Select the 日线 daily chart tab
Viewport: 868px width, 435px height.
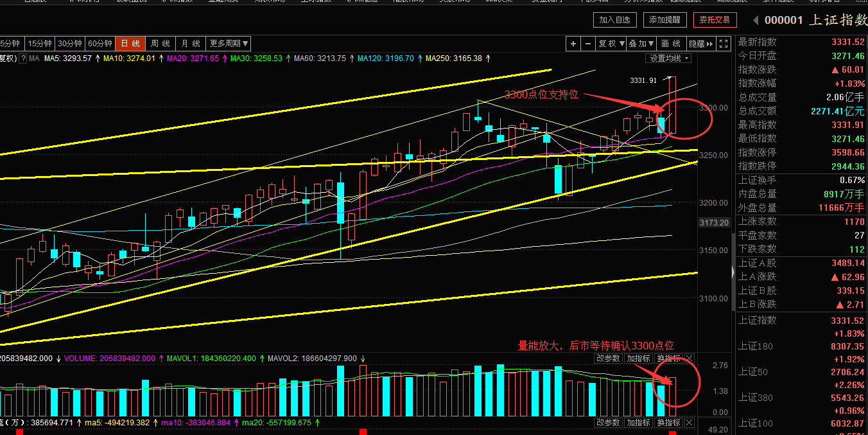[x=130, y=44]
